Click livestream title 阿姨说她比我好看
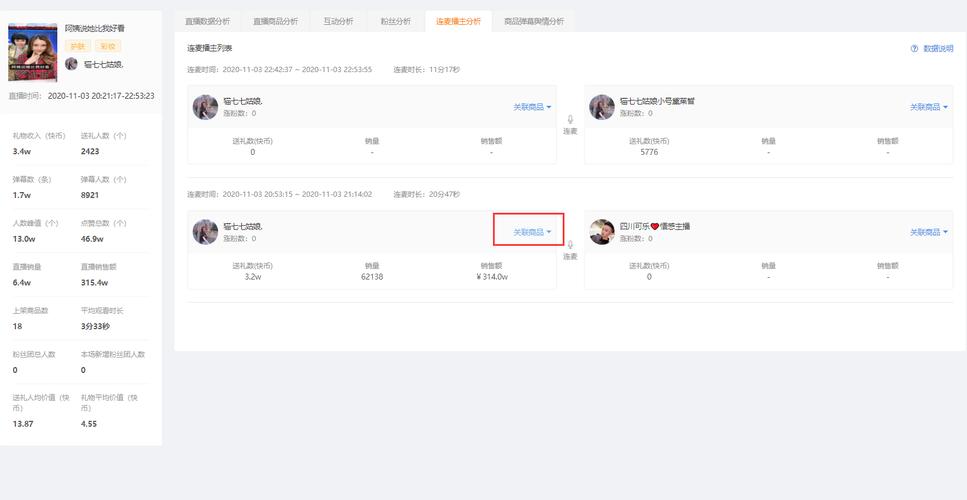 tap(95, 28)
